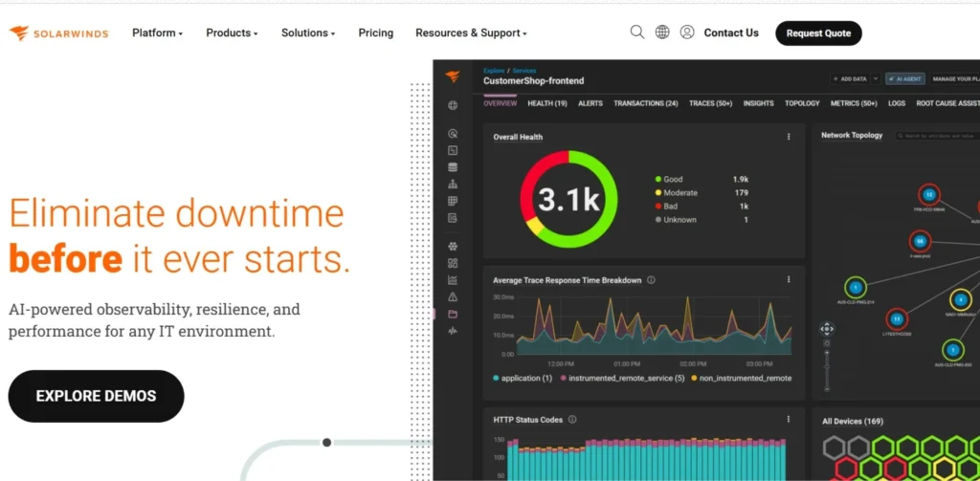Open the Pricing page link
Screen dimensions: 980x481
pyautogui.click(x=375, y=33)
